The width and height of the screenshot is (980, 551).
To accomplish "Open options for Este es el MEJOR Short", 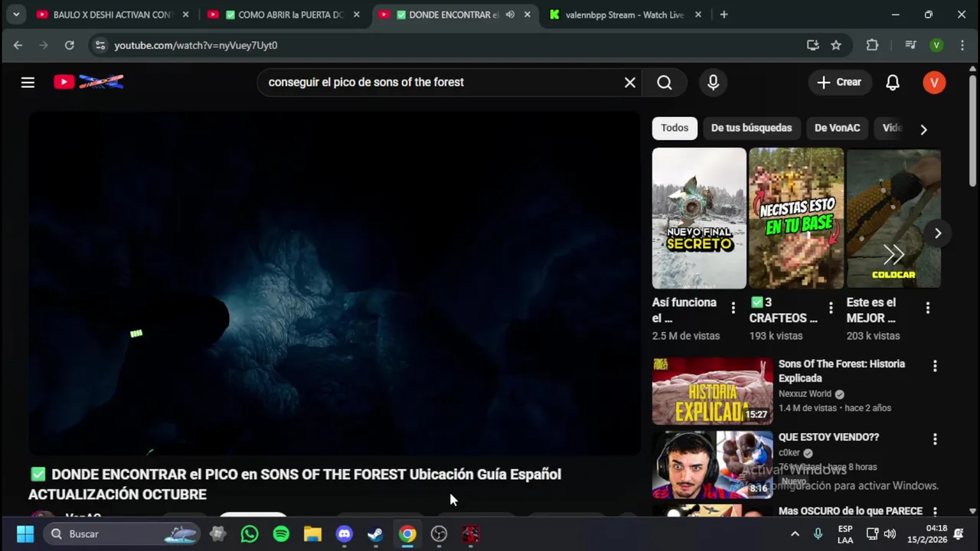I will 928,308.
